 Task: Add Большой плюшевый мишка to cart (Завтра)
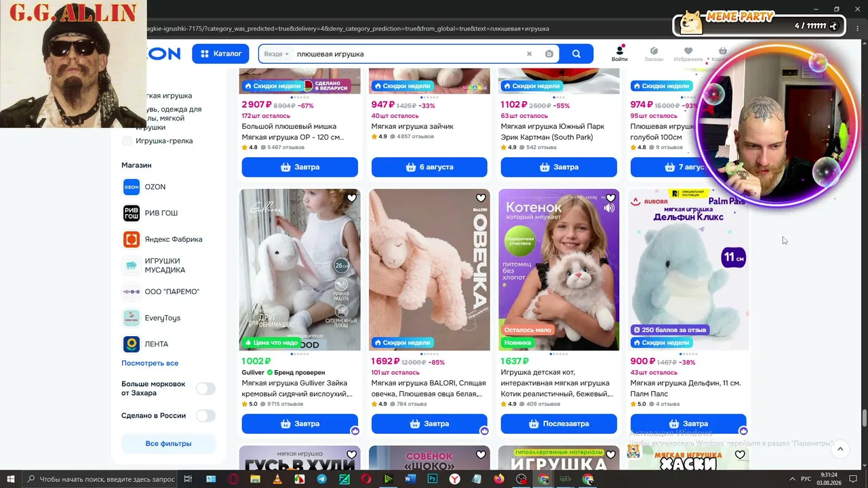[x=300, y=167]
